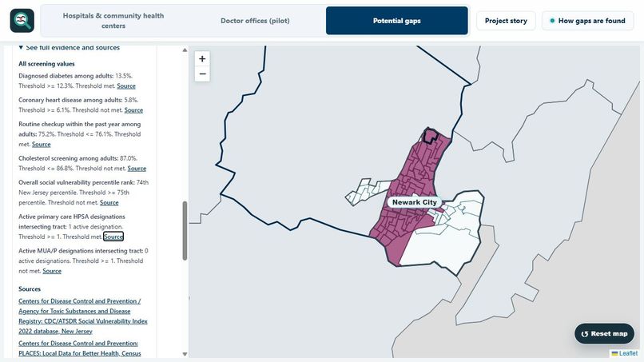Zoom out on the map
Screen dimensions: 644x362
pyautogui.click(x=202, y=74)
